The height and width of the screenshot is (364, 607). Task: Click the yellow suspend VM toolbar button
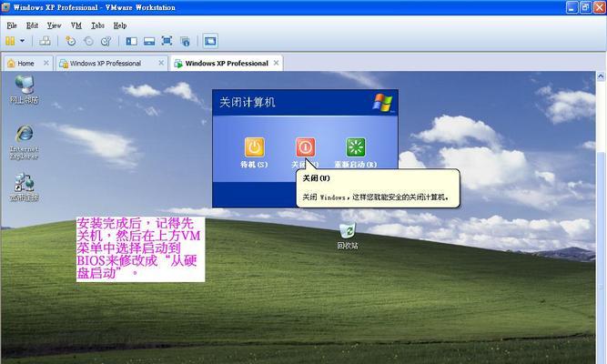(x=10, y=41)
